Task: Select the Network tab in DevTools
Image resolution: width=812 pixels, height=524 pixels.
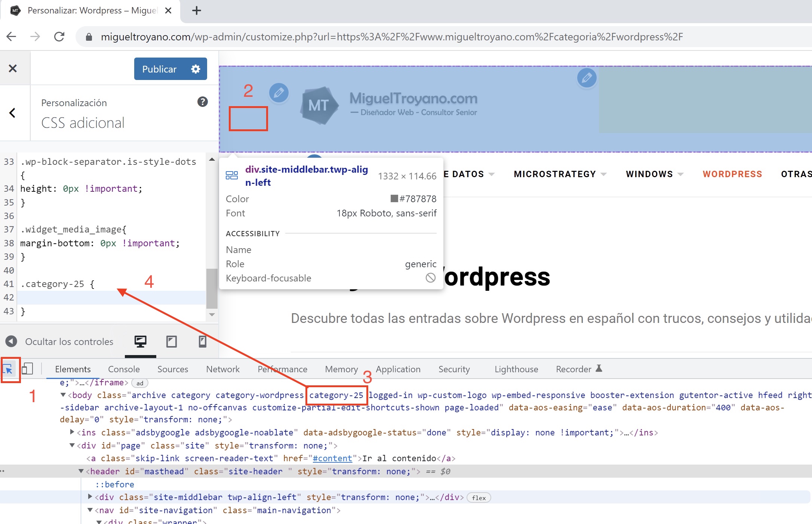Action: (x=223, y=369)
